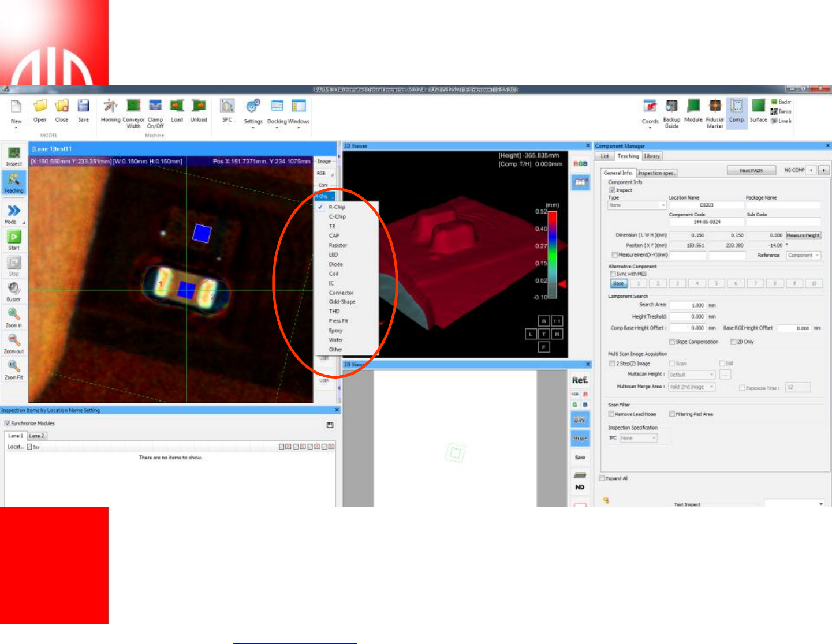
Task: Enable Slope Compensation checkbox
Action: coord(672,342)
